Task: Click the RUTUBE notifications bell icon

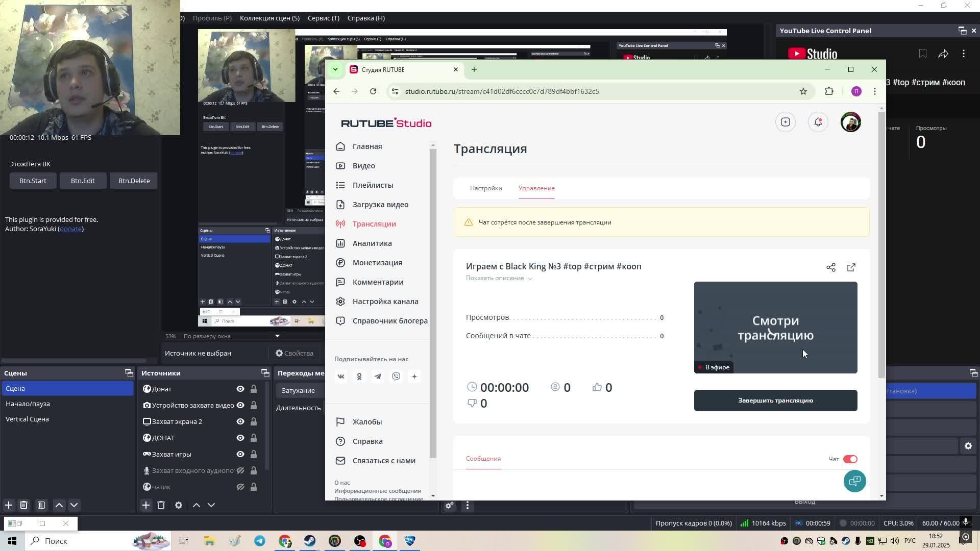Action: point(818,122)
